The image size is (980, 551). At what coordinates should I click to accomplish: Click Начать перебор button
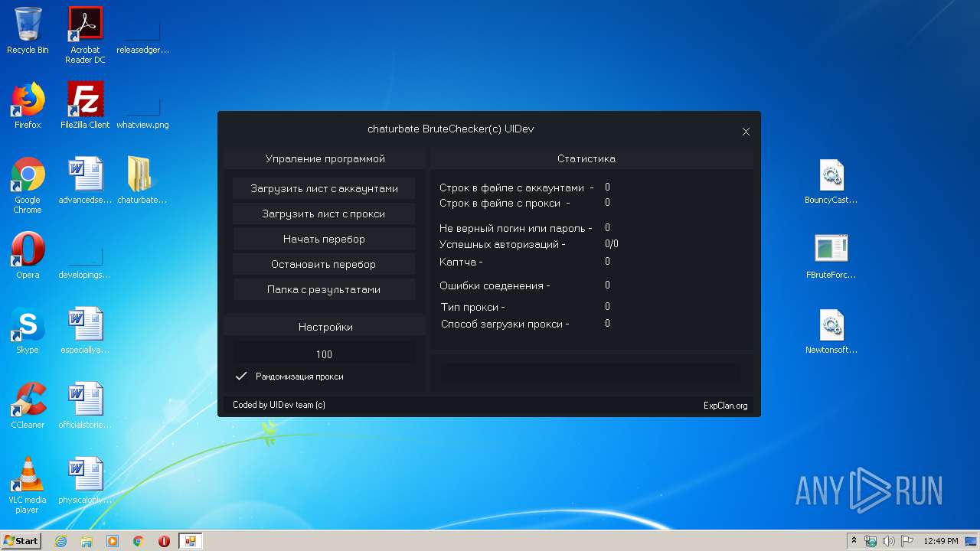[324, 239]
